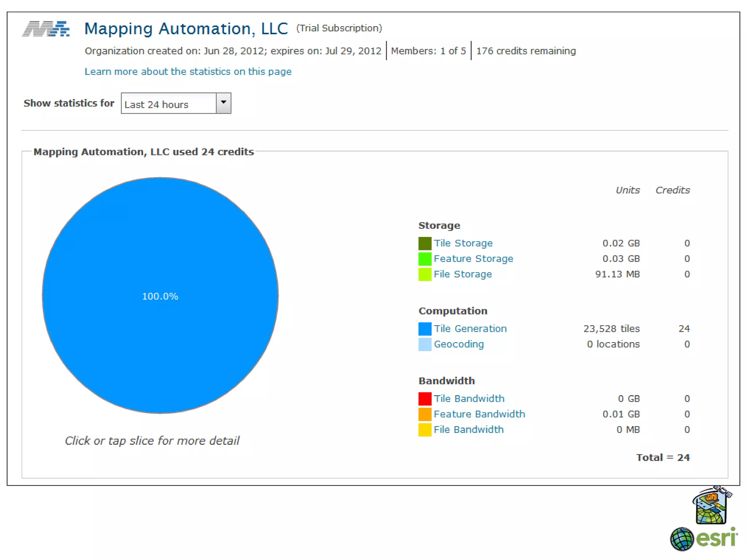This screenshot has width=747, height=560.
Task: Open the statistics period dropdown arrow
Action: pos(223,103)
